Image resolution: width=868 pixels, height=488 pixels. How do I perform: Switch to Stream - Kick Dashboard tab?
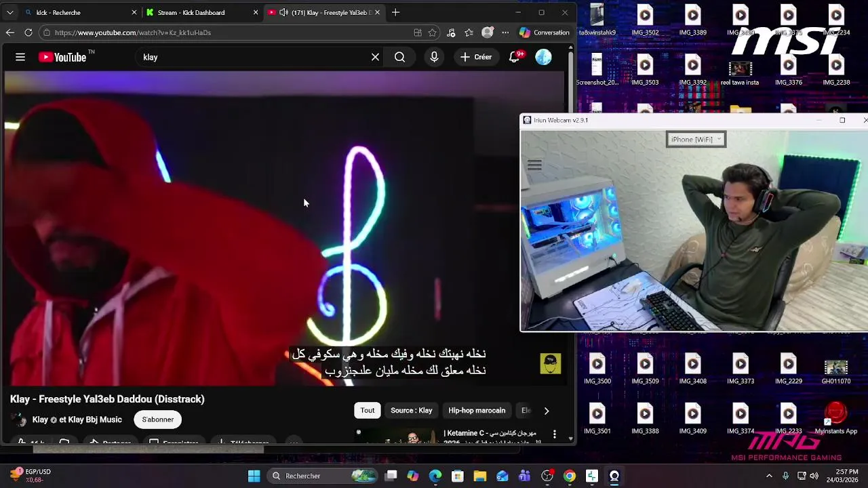pyautogui.click(x=201, y=12)
